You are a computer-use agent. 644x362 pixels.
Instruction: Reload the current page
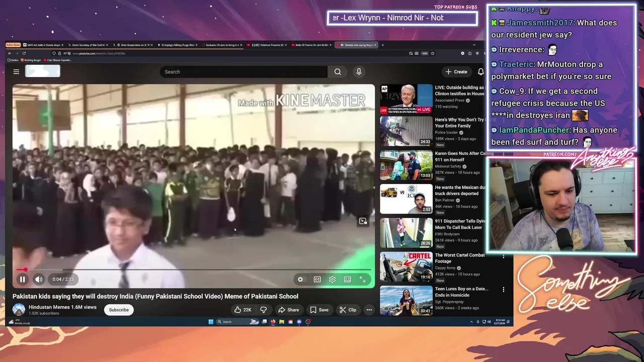click(24, 53)
